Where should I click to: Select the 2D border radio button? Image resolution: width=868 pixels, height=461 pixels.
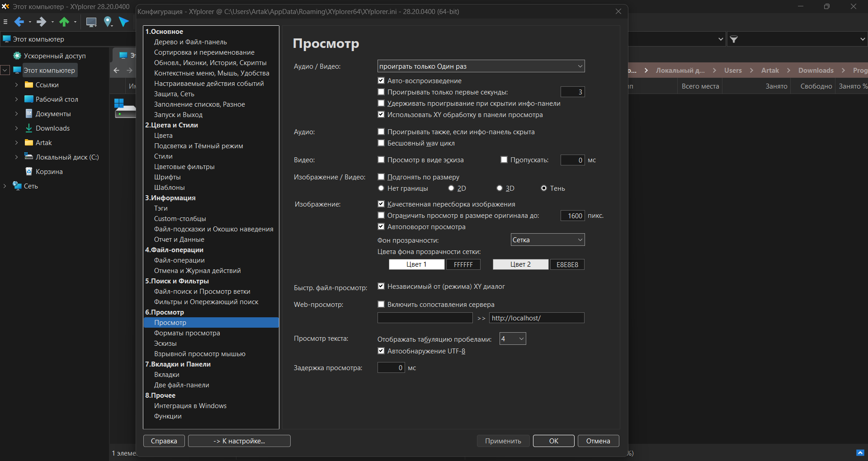pyautogui.click(x=451, y=188)
